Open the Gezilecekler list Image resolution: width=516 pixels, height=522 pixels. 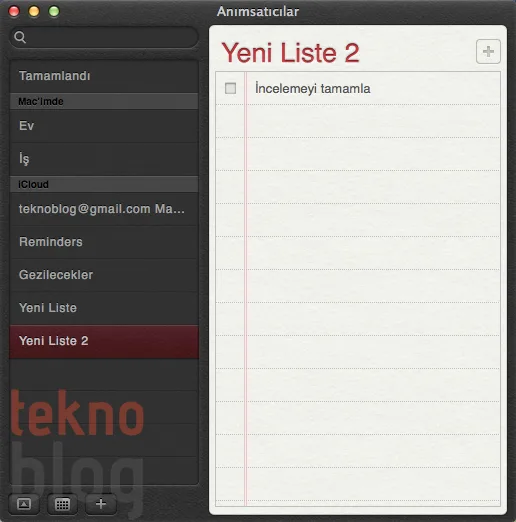click(104, 275)
